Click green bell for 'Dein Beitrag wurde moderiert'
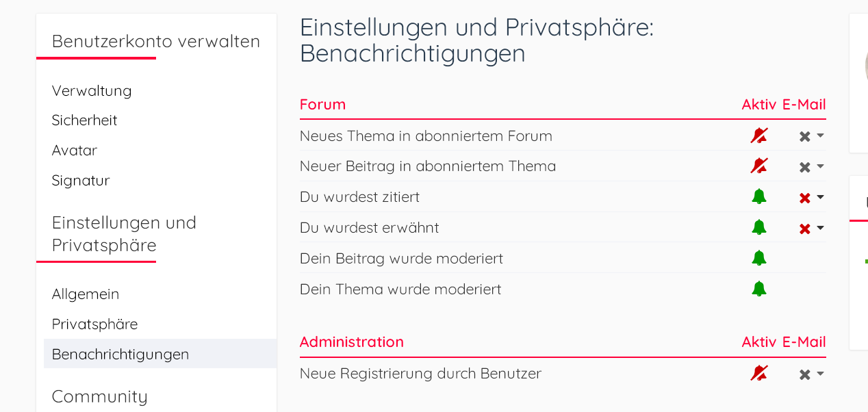 tap(758, 258)
